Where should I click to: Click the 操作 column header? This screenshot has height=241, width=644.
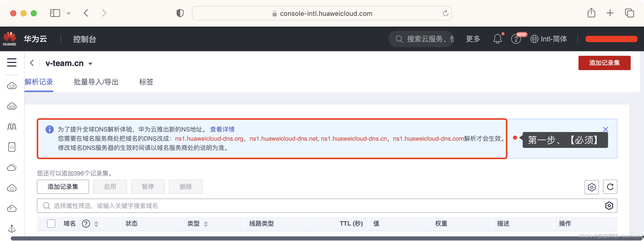tap(565, 224)
